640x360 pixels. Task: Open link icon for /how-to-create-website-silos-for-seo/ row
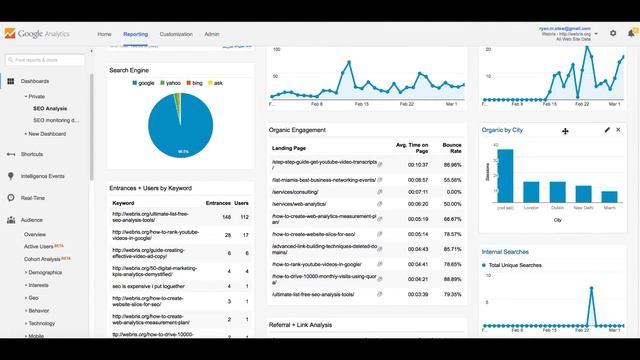click(x=380, y=234)
